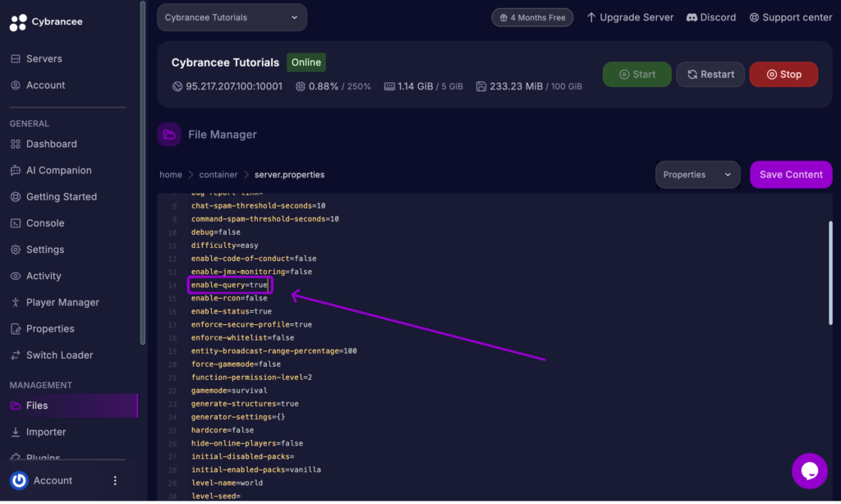This screenshot has height=504, width=841.
Task: Click the sidebar vertical scrollbar
Action: pyautogui.click(x=142, y=172)
